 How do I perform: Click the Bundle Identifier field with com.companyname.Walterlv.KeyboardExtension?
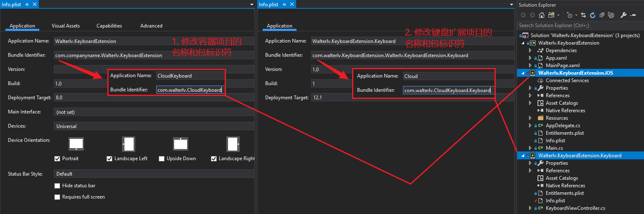154,55
